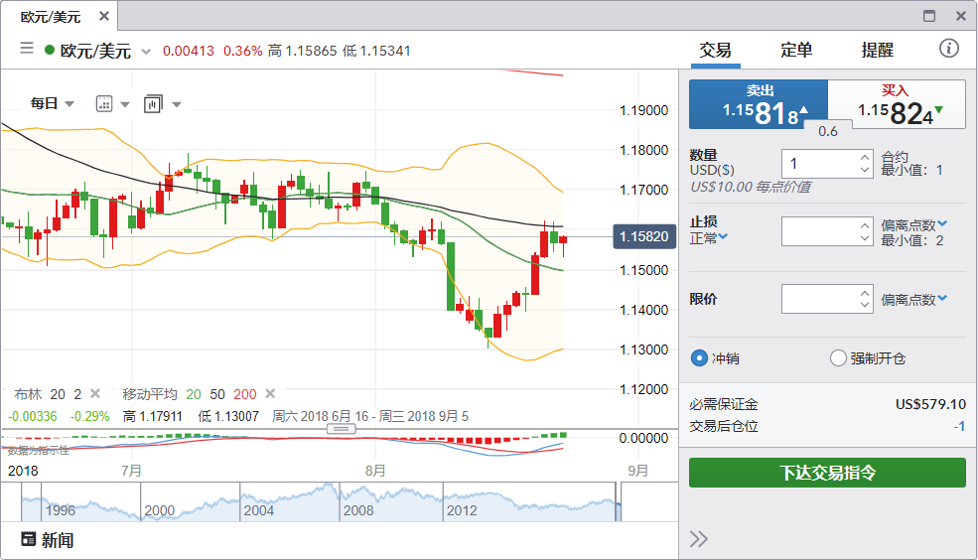This screenshot has width=978, height=560.
Task: Switch to the 提醒 tab
Action: point(877,50)
